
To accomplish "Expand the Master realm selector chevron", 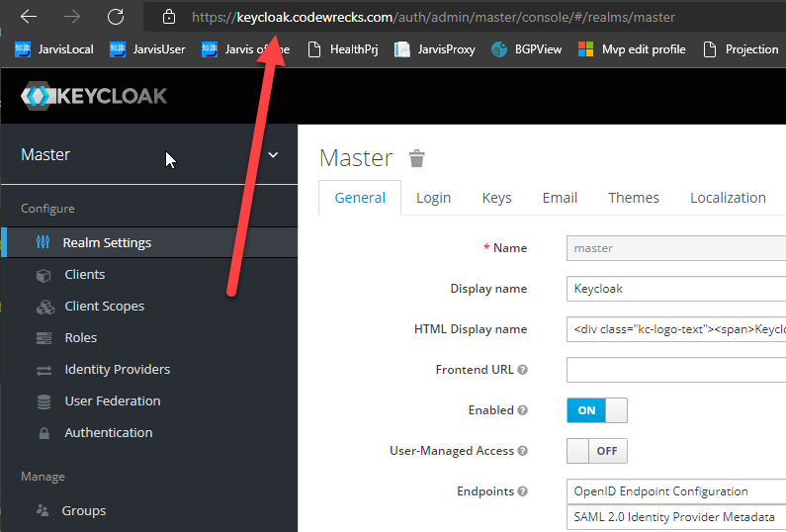I will [273, 155].
